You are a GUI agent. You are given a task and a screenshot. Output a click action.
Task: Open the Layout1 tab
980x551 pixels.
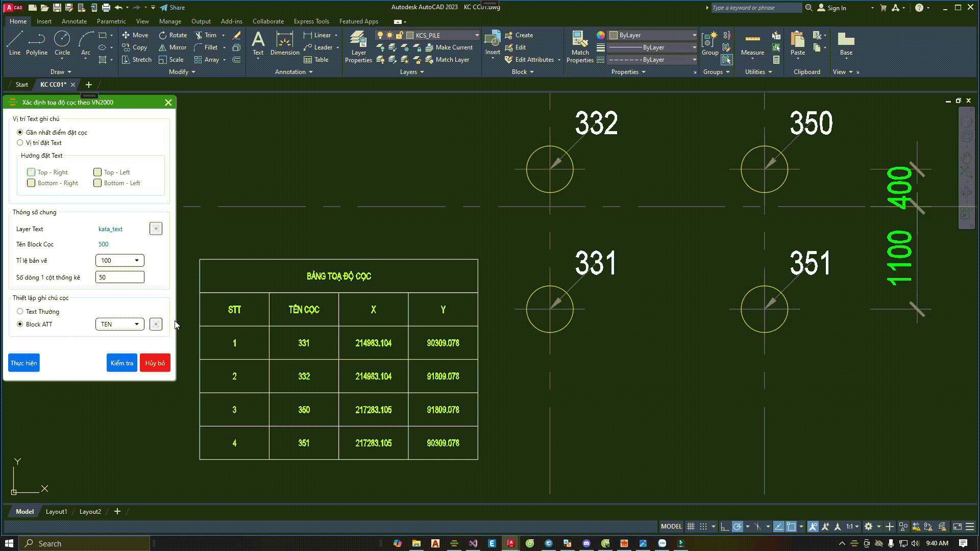(x=56, y=511)
